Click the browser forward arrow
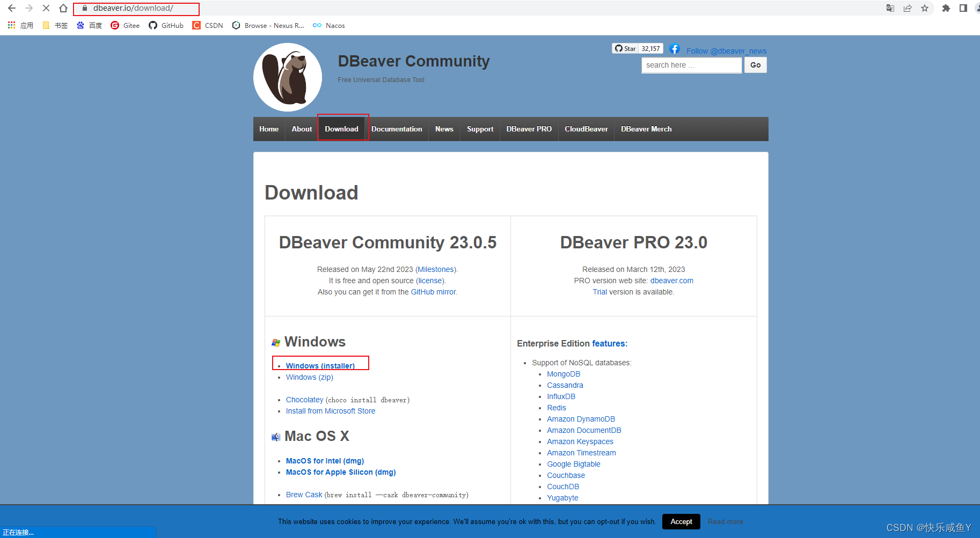980x538 pixels. 29,8
